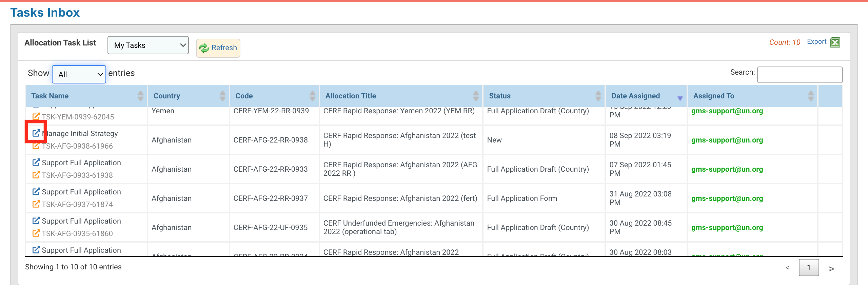Sort by Task Name column arrows
Screen dimensions: 868x285
(x=140, y=96)
